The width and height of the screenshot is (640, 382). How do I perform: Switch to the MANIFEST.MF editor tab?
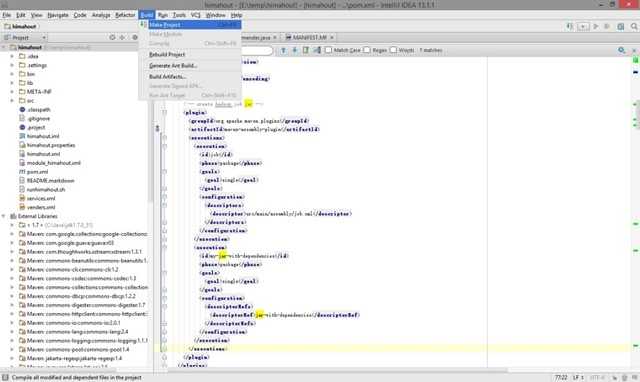tap(309, 38)
